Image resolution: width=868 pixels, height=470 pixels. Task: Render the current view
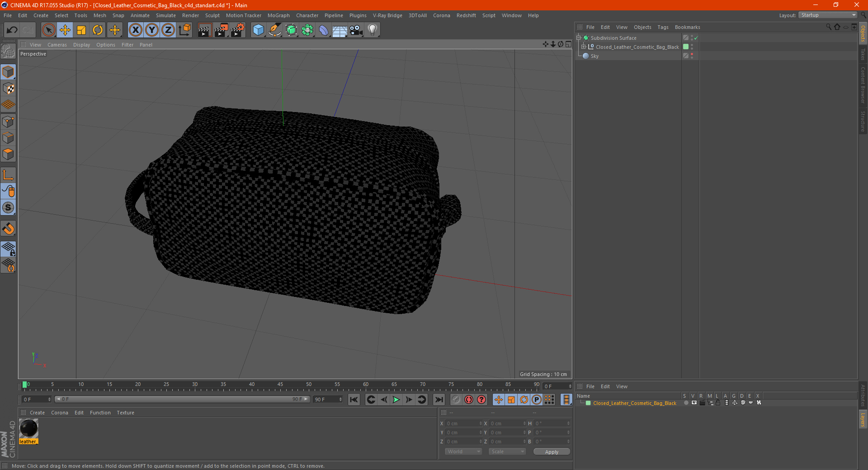[204, 30]
